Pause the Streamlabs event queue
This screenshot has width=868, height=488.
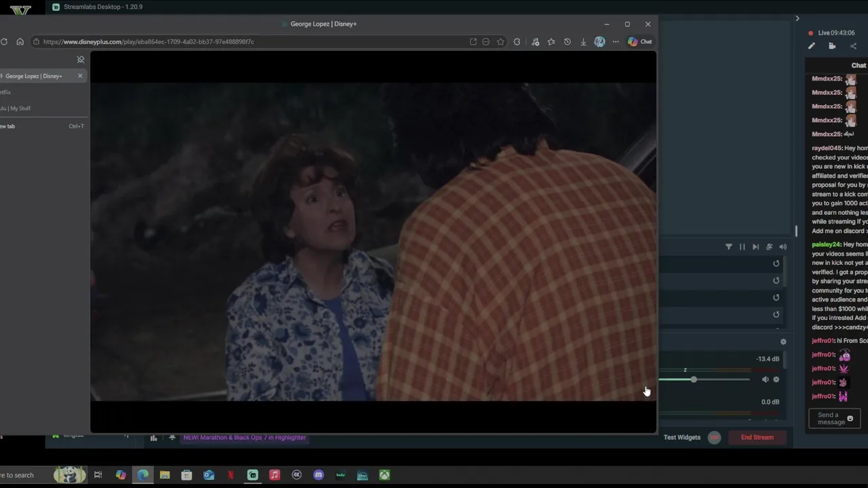click(x=743, y=247)
